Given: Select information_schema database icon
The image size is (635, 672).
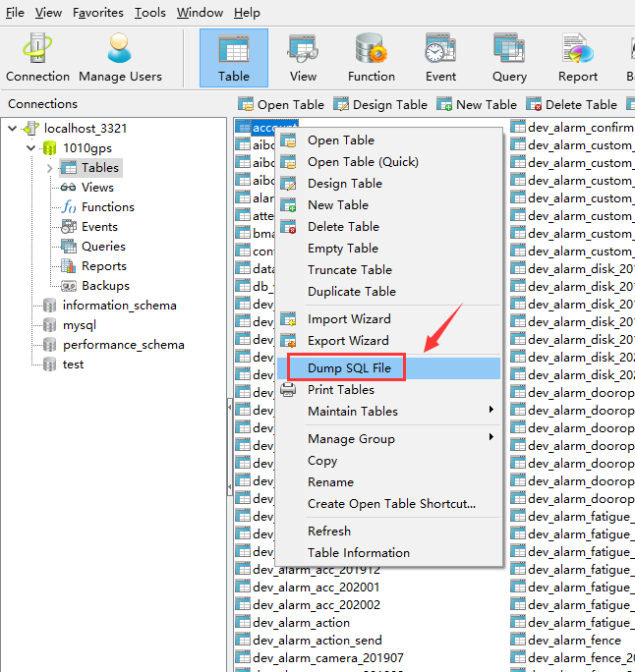Looking at the screenshot, I should coord(50,306).
